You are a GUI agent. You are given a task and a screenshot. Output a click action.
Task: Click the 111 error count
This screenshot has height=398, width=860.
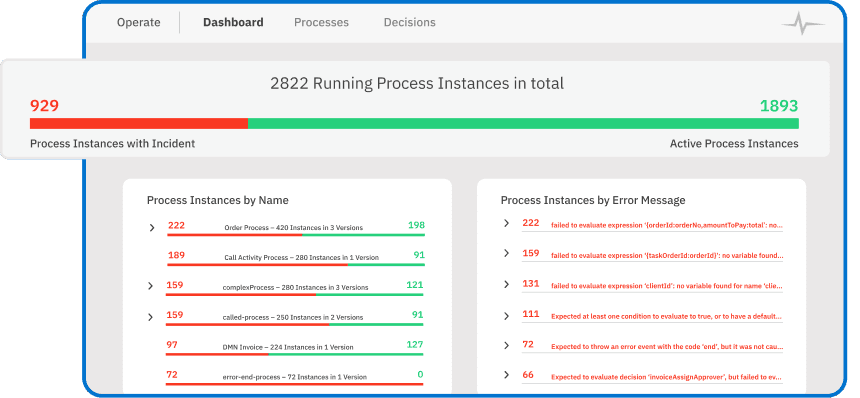point(530,314)
